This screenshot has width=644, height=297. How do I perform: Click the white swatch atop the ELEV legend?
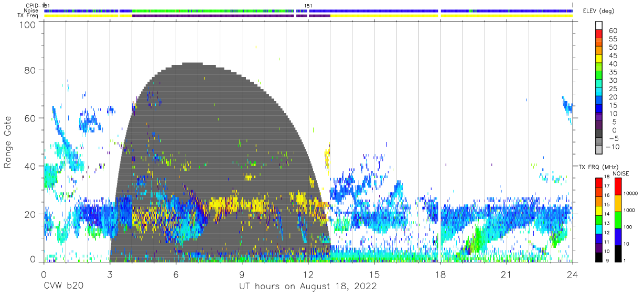point(598,25)
